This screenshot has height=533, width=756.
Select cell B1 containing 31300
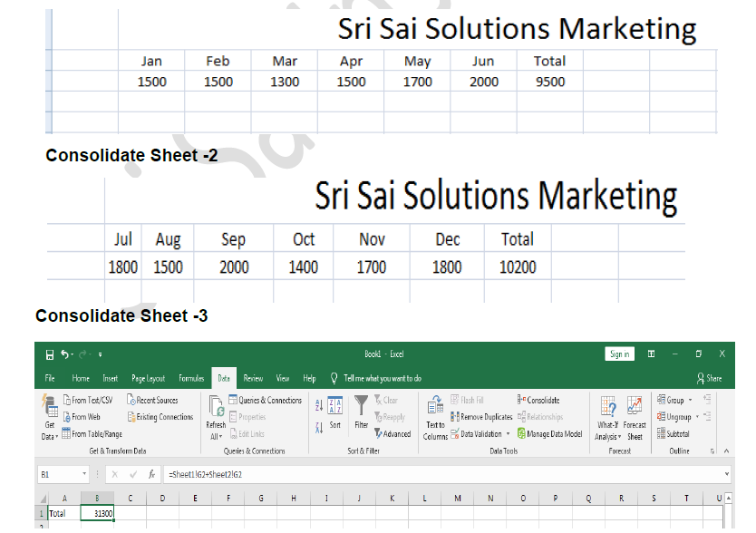click(97, 513)
